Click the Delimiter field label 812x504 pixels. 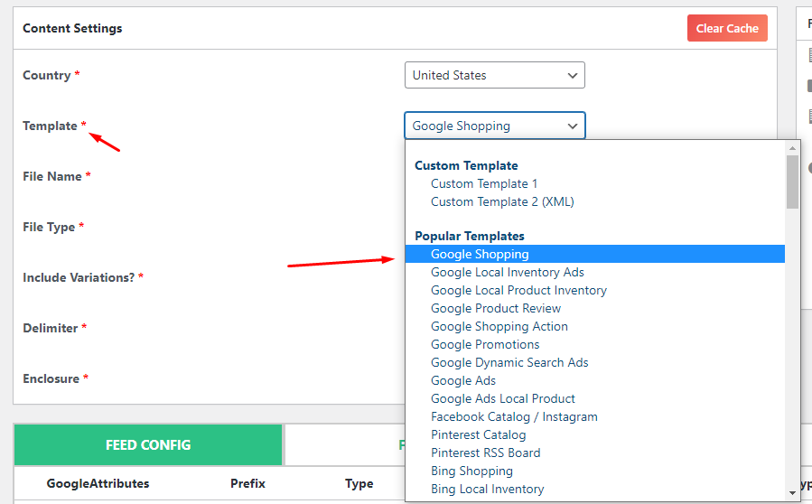pos(51,329)
